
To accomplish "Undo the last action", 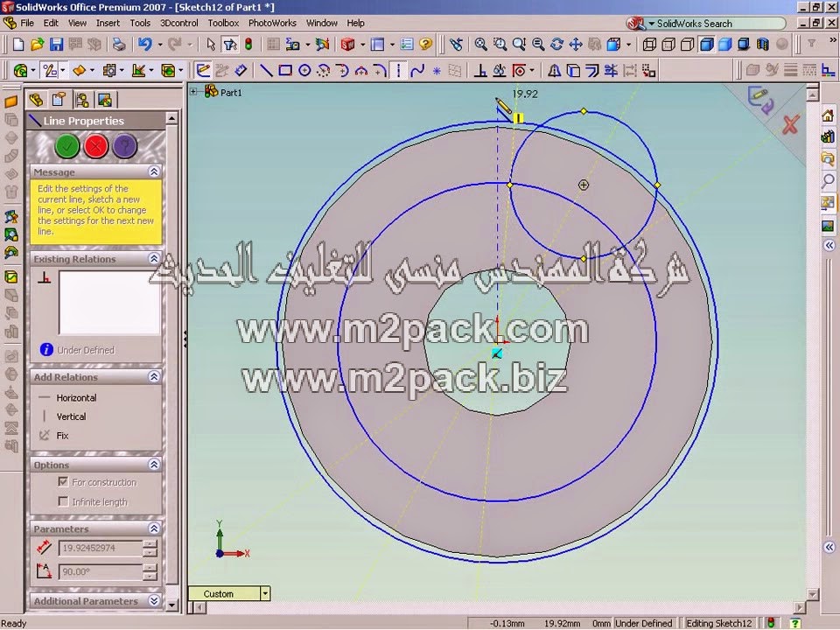I will coord(144,44).
